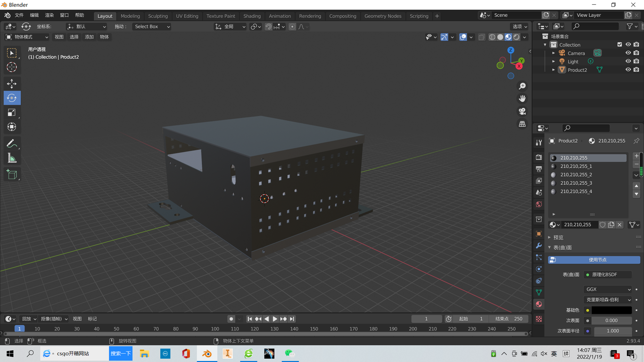
Task: Open the Modifier wrench properties tab
Action: click(539, 246)
